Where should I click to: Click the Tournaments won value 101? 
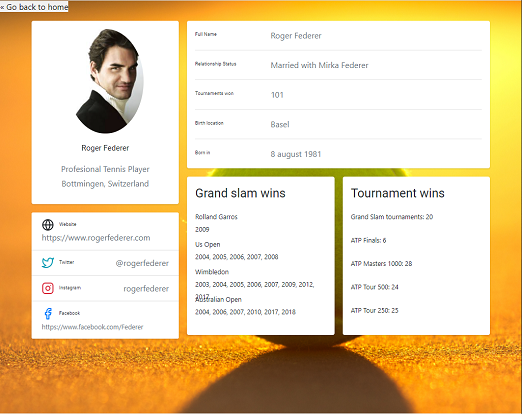[x=277, y=95]
